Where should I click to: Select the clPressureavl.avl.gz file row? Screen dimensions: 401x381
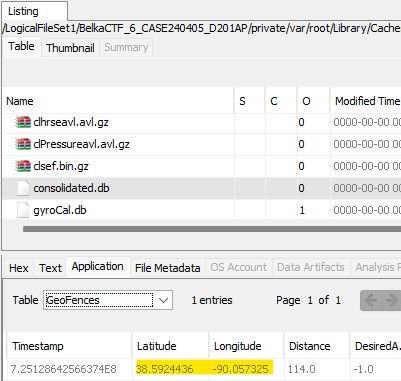pos(202,144)
